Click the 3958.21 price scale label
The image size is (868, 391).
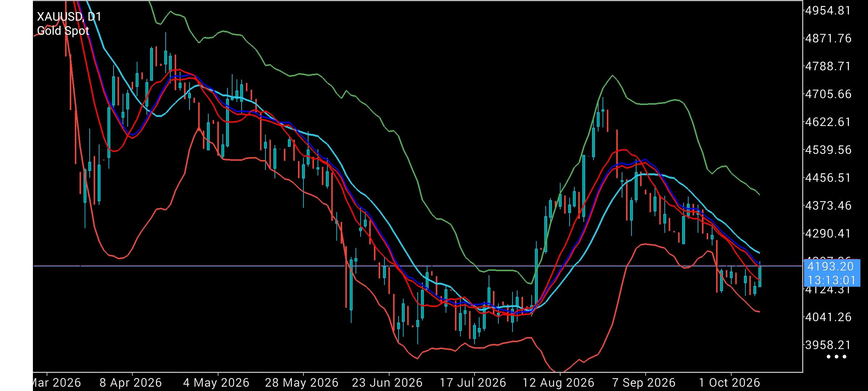(x=828, y=345)
